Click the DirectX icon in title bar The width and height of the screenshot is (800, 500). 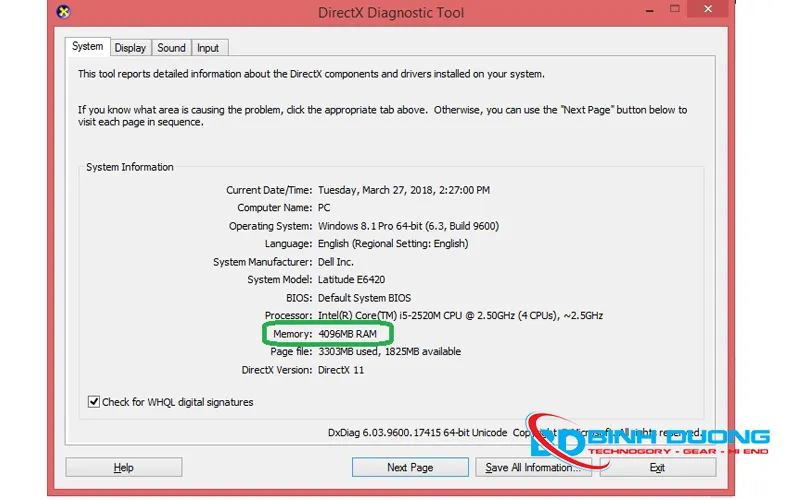click(x=63, y=11)
